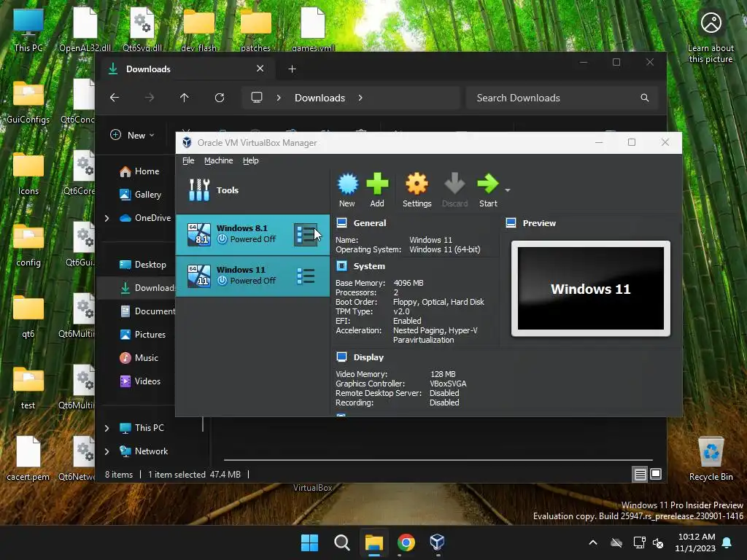Click the PC icon in address bar
The width and height of the screenshot is (747, 560).
[257, 98]
